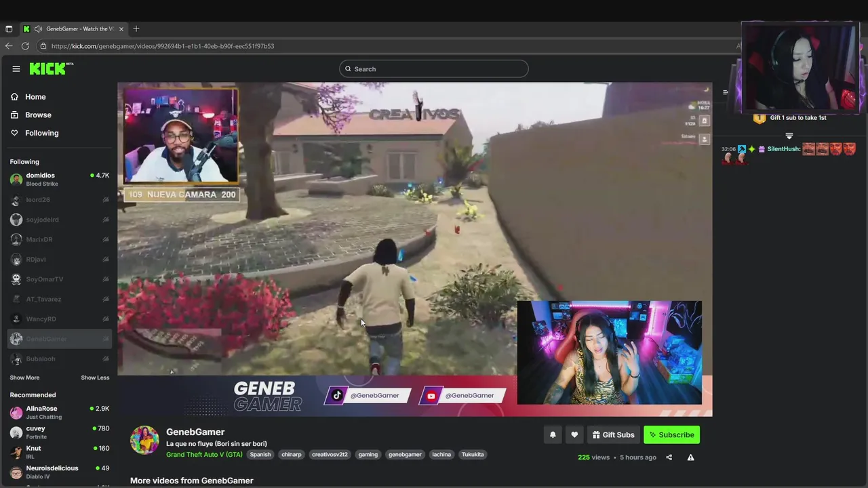Click purple gift badge beside SilentHush
This screenshot has width=868, height=488.
click(762, 149)
